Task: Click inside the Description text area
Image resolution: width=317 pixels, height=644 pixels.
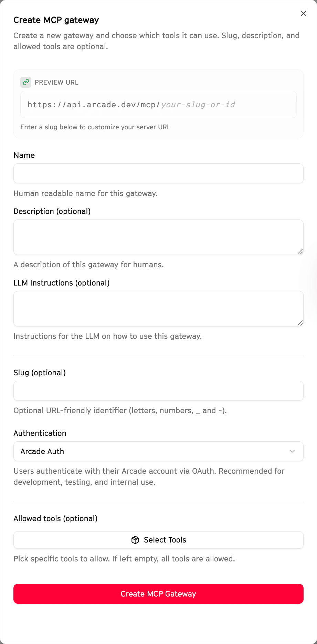Action: click(158, 237)
